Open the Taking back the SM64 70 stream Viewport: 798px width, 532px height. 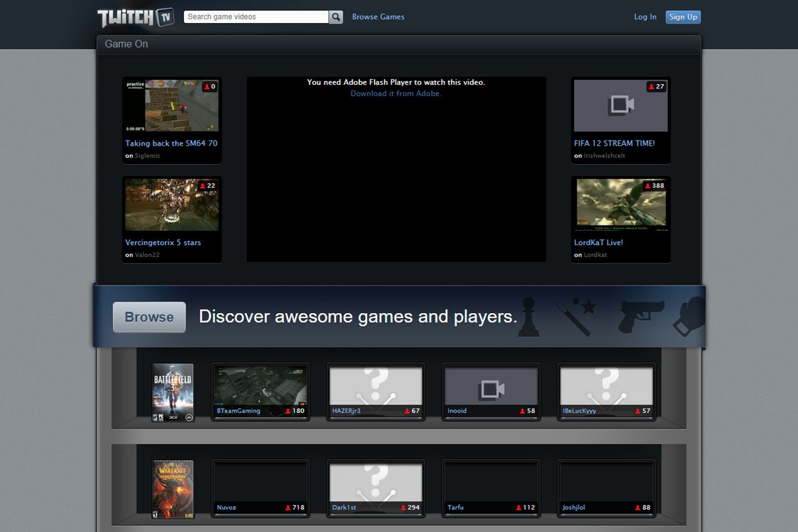click(x=171, y=143)
